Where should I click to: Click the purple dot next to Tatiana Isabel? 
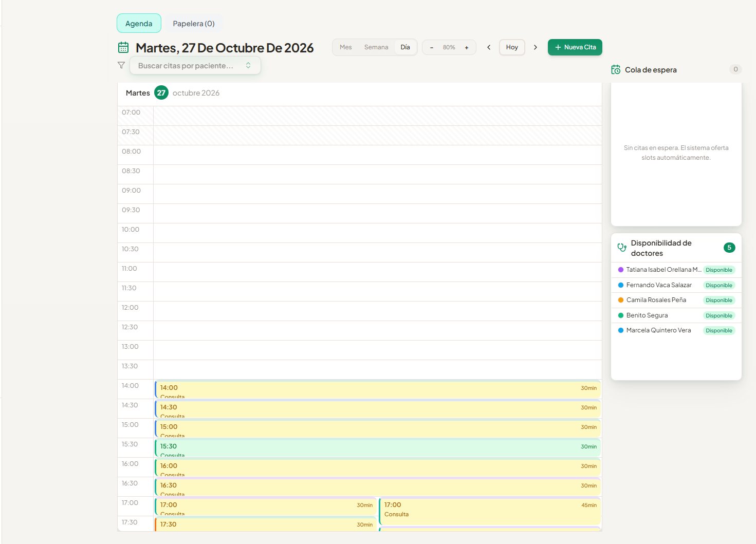(620, 270)
